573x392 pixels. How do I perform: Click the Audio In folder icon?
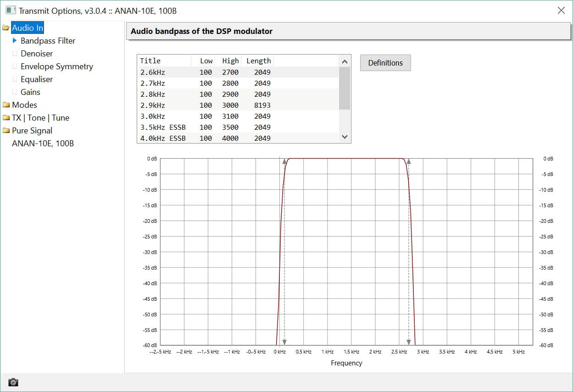6,28
